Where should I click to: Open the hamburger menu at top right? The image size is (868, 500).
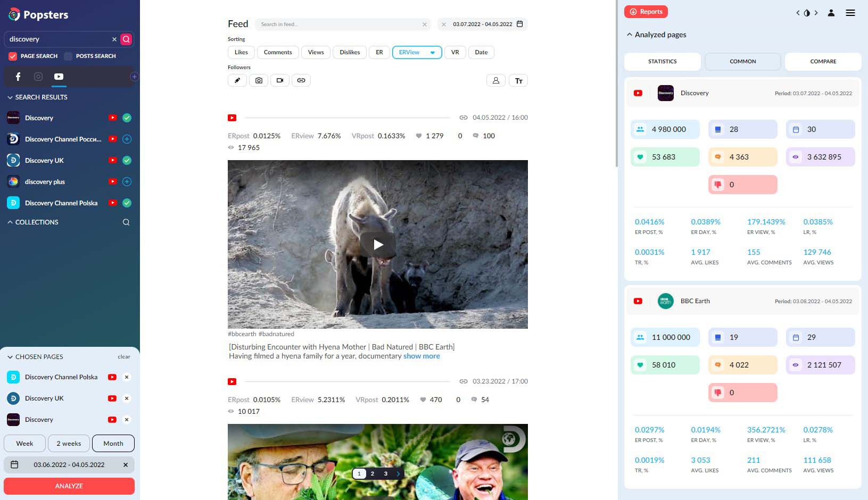coord(850,13)
